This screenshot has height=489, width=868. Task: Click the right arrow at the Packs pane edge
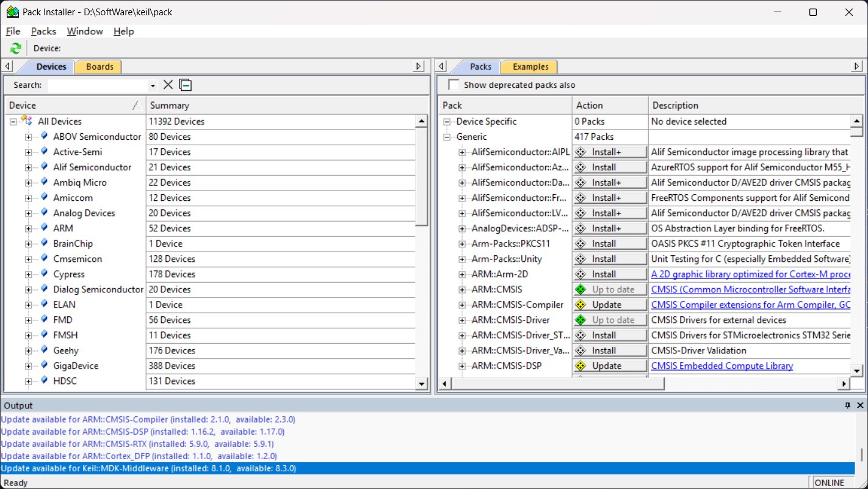point(858,67)
